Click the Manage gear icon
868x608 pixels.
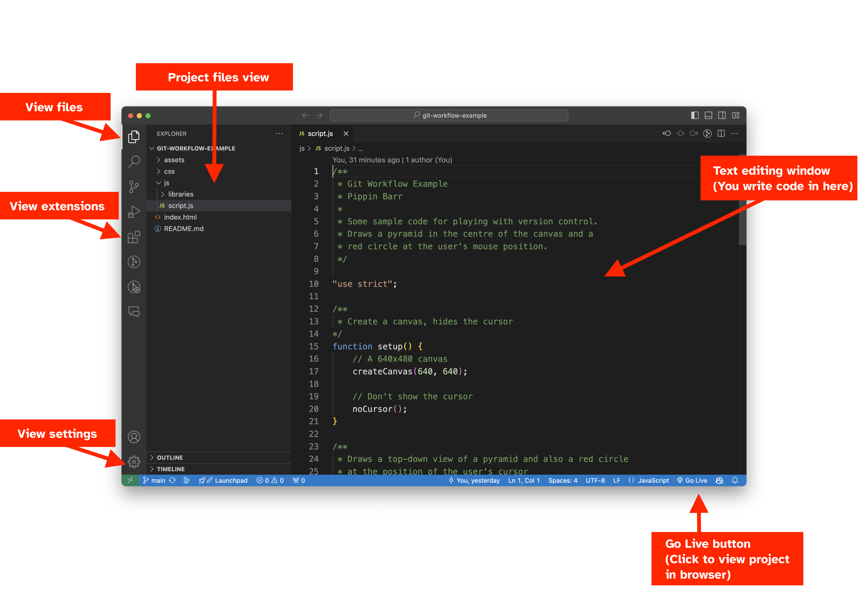[134, 462]
